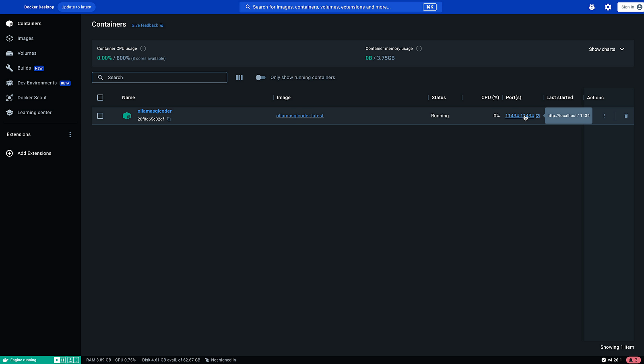Toggle only show running containers
The width and height of the screenshot is (644, 364).
point(260,78)
